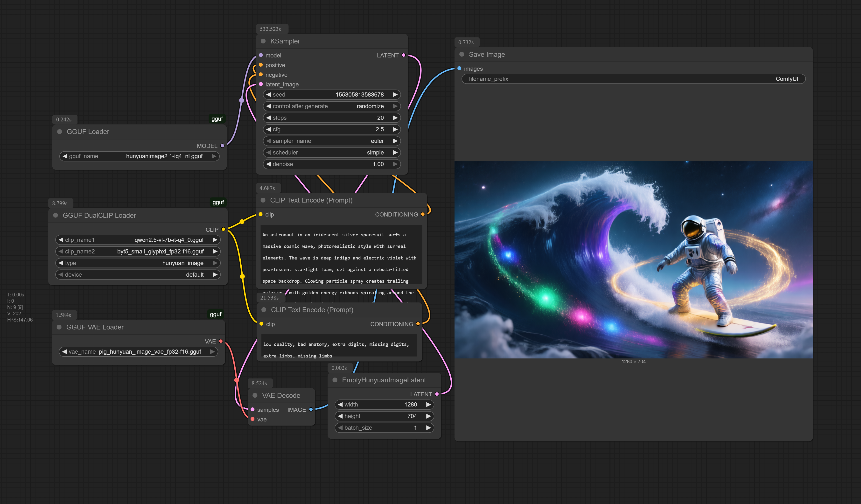Click the KSampler latent_image input socket

pyautogui.click(x=261, y=84)
